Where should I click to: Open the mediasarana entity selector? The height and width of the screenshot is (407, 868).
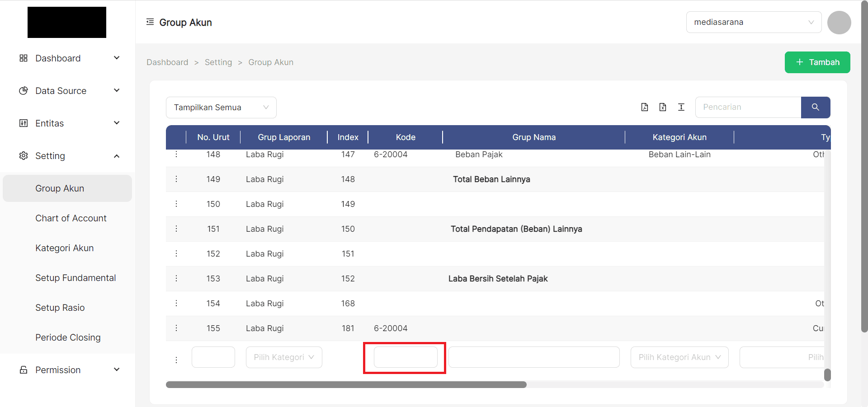coord(753,22)
